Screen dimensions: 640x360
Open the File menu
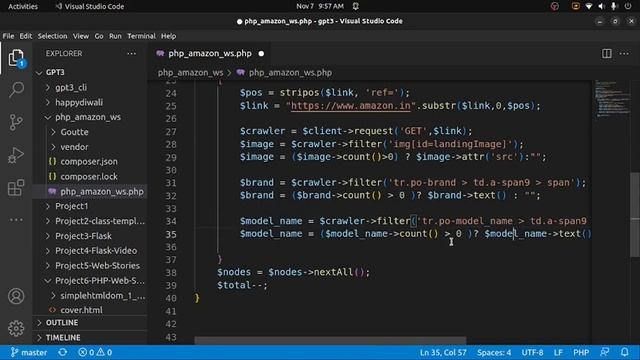(x=8, y=36)
